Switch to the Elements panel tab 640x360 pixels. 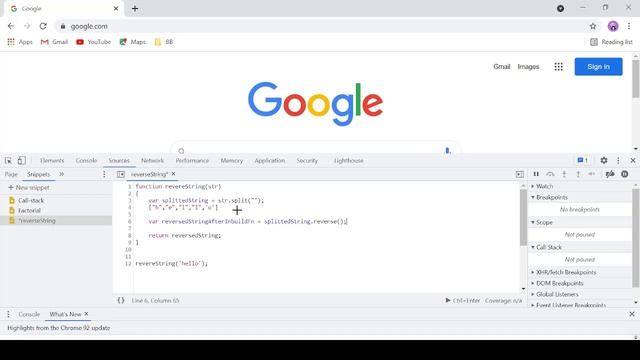click(x=52, y=160)
